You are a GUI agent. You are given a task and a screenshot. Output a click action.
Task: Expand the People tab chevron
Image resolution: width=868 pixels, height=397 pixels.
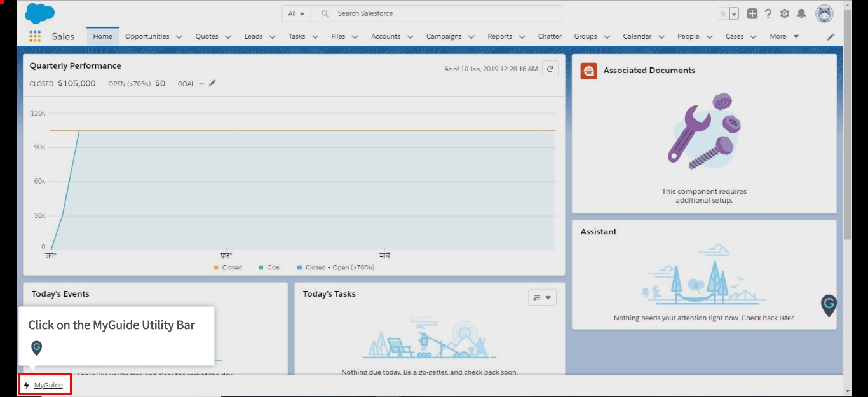[x=709, y=37]
